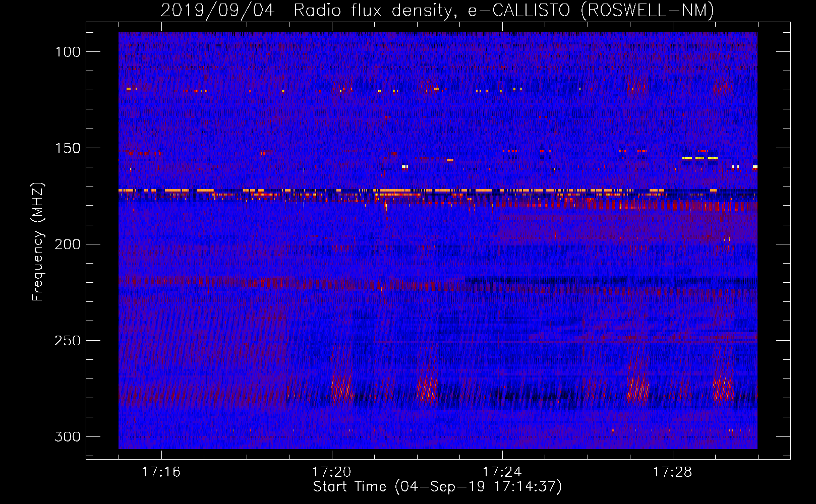Click the 'Frequency (MHZ)' y-axis label
This screenshot has width=816, height=504.
point(38,242)
